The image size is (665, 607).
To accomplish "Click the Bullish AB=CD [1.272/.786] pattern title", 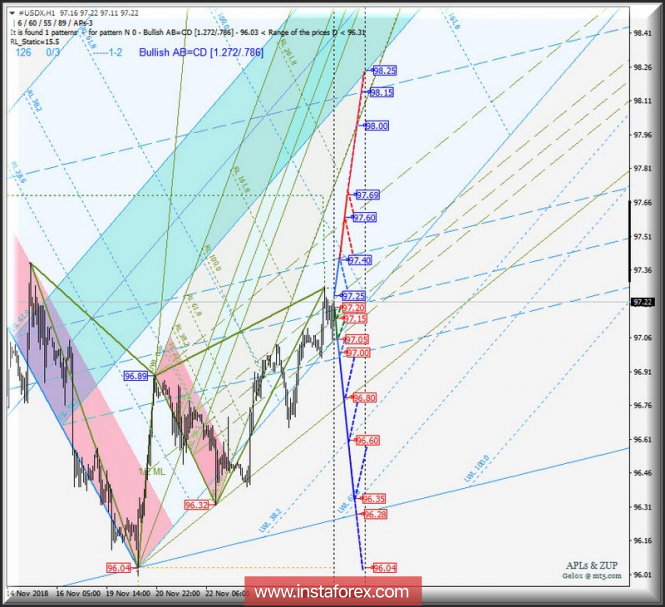I will pyautogui.click(x=201, y=52).
